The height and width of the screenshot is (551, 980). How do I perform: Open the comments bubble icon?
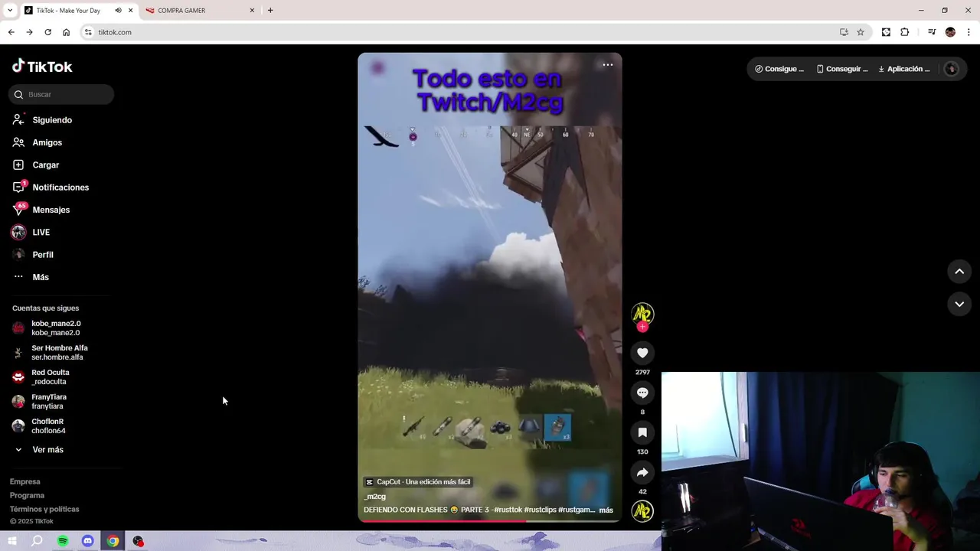642,393
